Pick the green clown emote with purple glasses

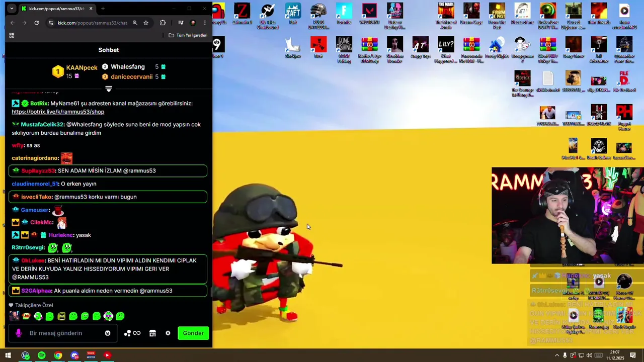pyautogui.click(x=108, y=316)
